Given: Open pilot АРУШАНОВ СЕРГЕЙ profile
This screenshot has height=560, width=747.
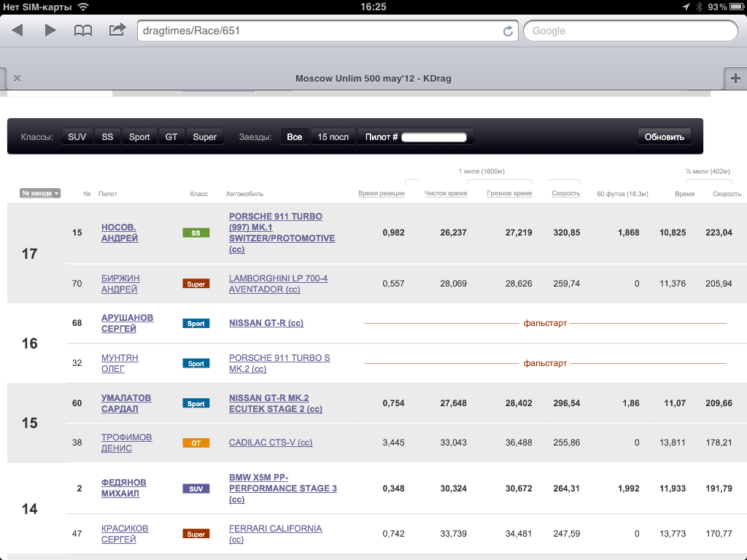Looking at the screenshot, I should click(127, 323).
